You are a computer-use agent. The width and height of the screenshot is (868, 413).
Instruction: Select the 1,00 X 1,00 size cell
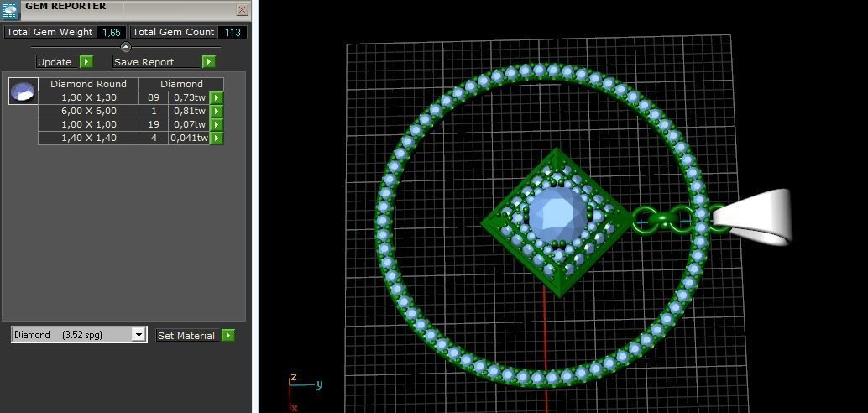(x=88, y=124)
